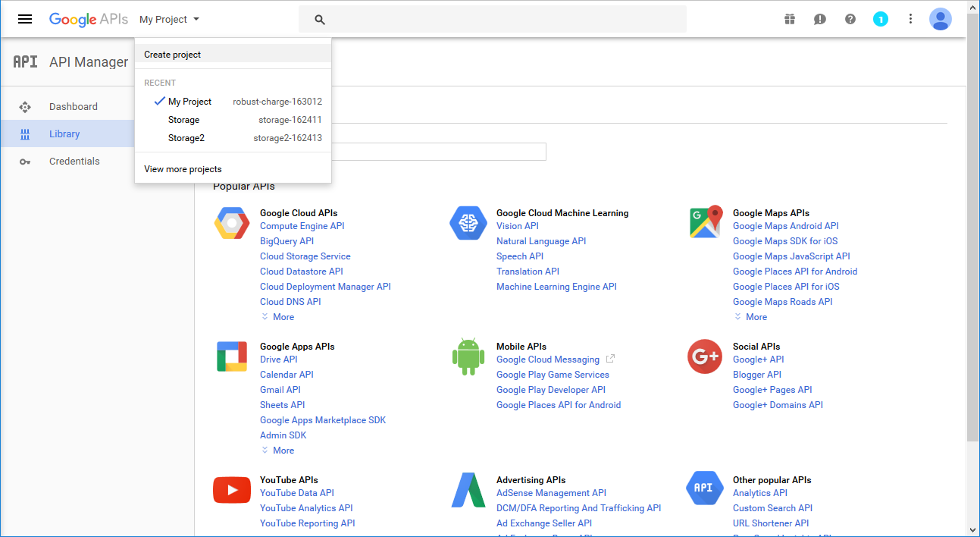Click the Google Maps APIs icon
Screen dimensions: 980x537
click(x=705, y=222)
